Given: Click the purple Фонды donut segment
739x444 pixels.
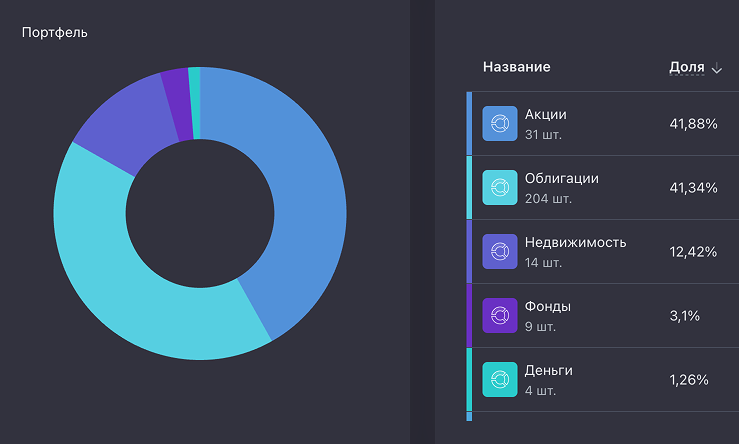Looking at the screenshot, I should click(178, 104).
